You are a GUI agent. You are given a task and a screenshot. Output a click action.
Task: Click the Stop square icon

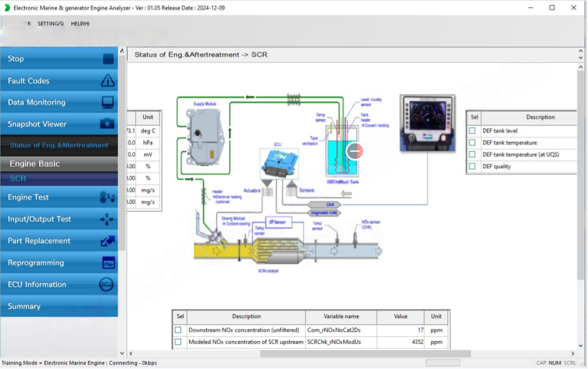(x=108, y=59)
